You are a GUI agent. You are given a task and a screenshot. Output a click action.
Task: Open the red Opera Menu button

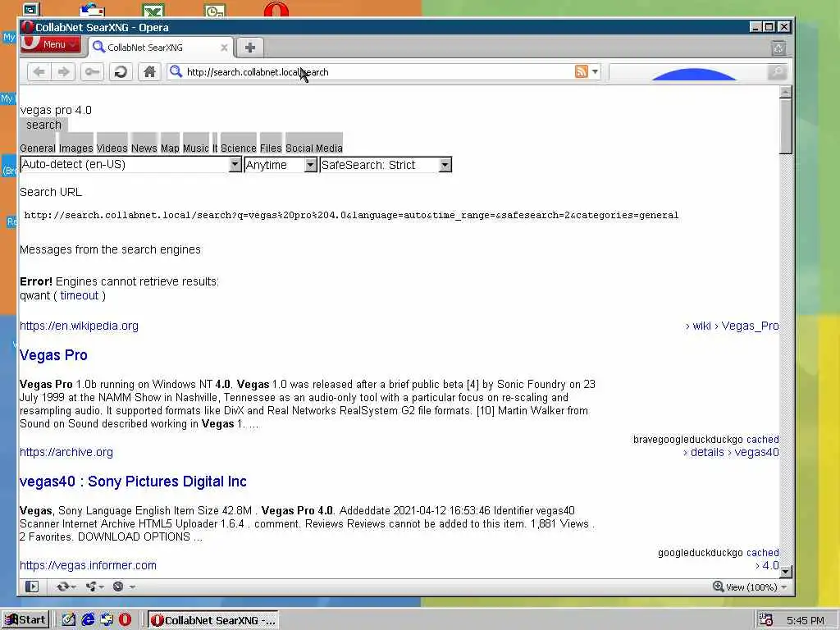(51, 44)
